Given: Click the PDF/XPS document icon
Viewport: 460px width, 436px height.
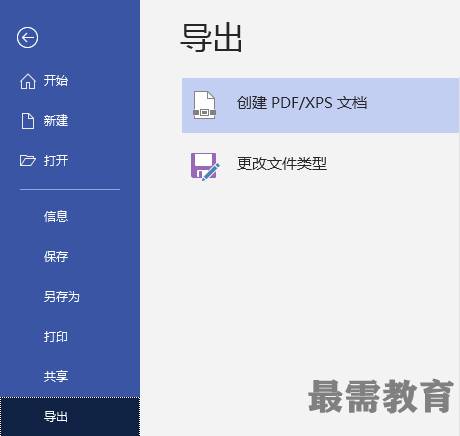Looking at the screenshot, I should pos(204,105).
